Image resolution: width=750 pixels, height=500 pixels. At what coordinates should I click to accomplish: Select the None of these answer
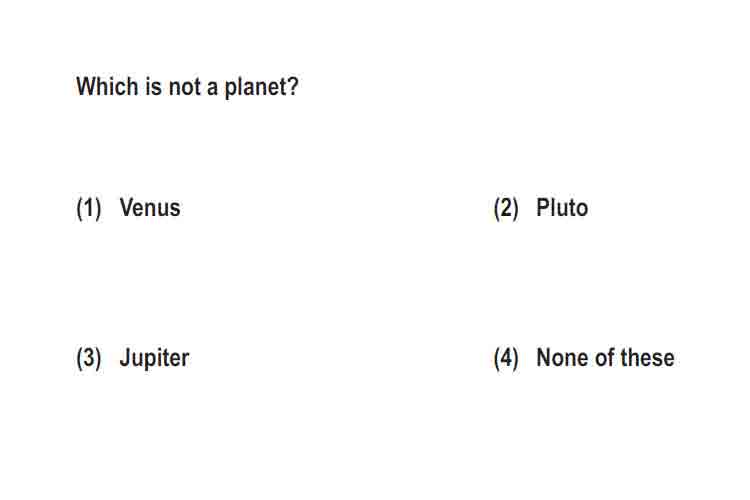605,357
